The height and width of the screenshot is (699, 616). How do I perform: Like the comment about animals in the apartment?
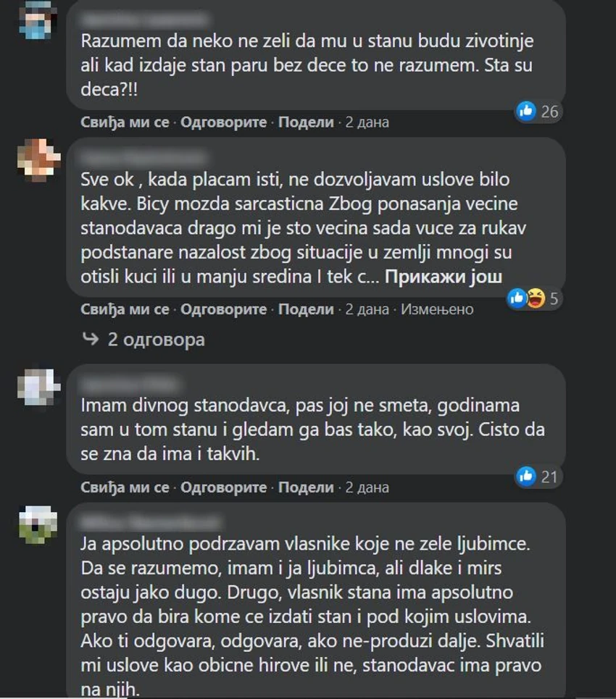[x=125, y=122]
